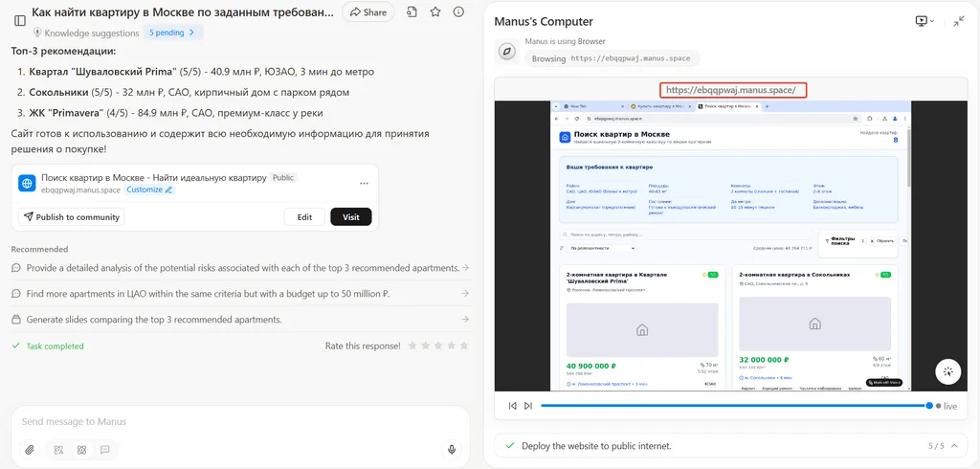
Task: Expand the 5 pending knowledge suggestions
Action: pos(172,33)
